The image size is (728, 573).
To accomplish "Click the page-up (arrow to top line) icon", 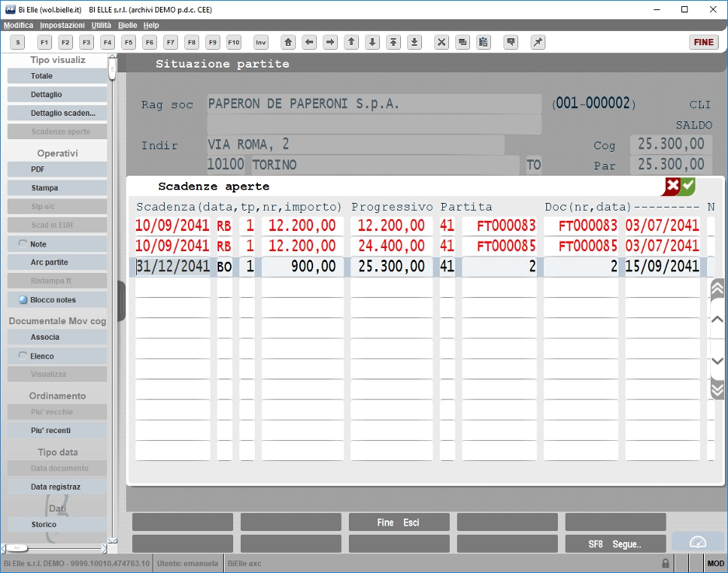I will 393,42.
